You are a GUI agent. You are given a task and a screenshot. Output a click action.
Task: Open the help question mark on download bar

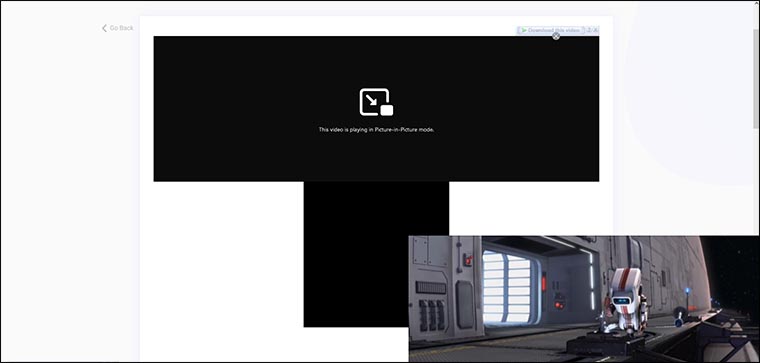589,30
